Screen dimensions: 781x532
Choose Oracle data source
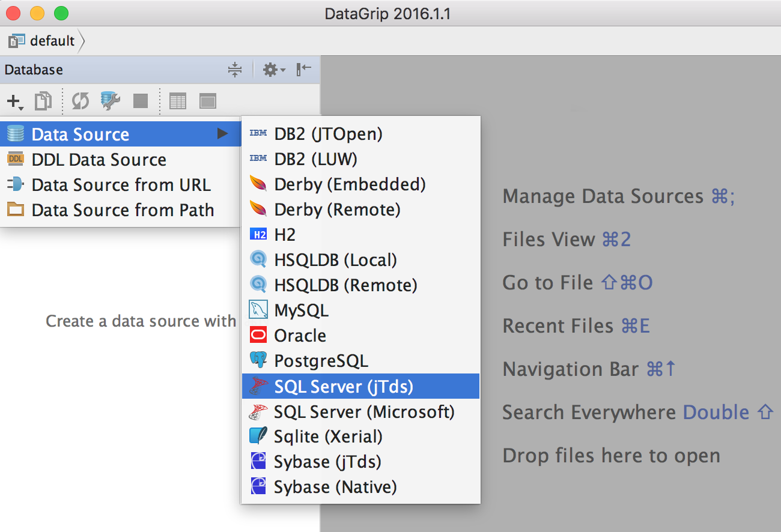coord(300,336)
